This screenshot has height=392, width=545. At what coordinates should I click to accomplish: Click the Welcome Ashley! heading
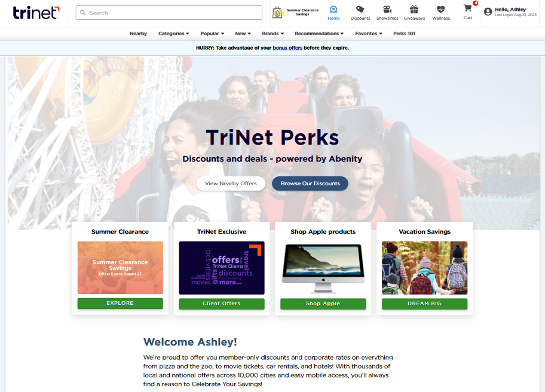pyautogui.click(x=190, y=342)
